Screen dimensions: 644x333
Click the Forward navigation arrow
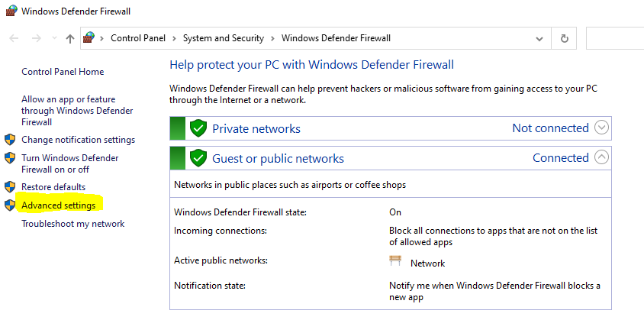point(36,39)
